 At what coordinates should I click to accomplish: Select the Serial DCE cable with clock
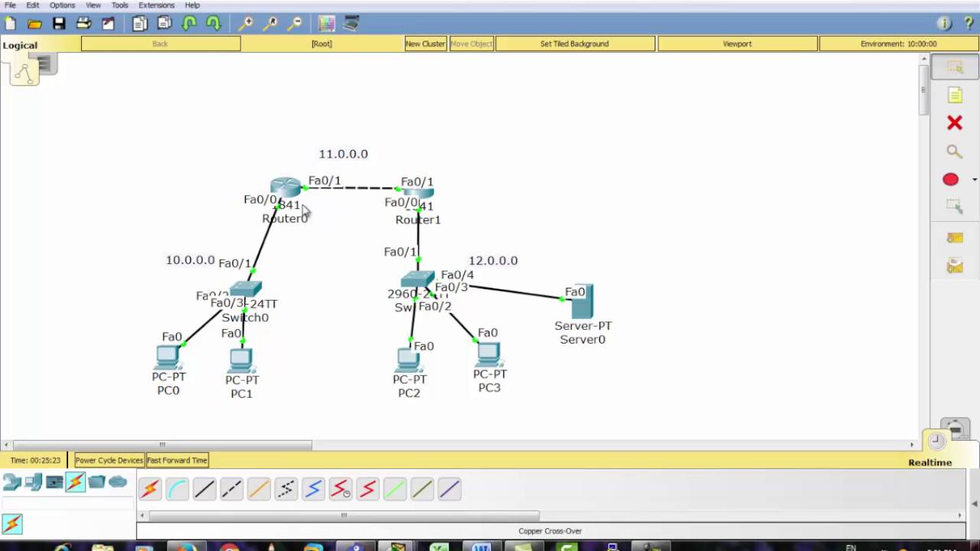click(x=341, y=488)
